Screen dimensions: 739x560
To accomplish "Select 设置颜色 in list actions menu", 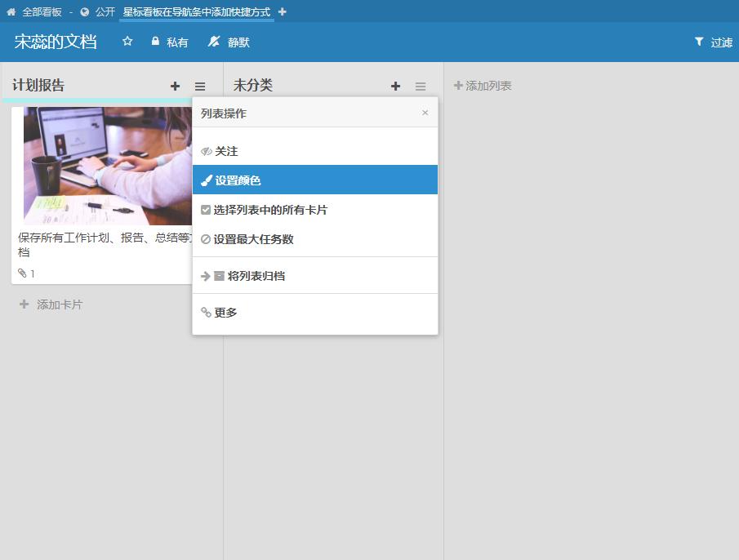I will 237,180.
